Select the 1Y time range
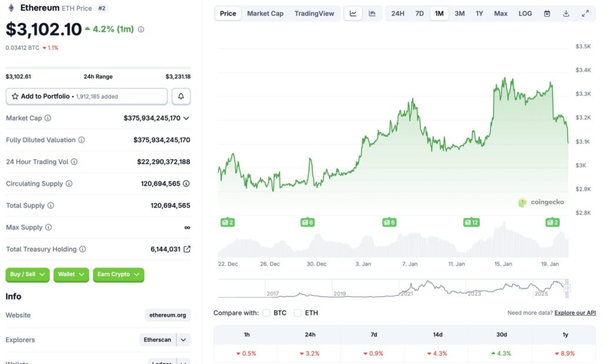Image resolution: width=603 pixels, height=364 pixels. point(480,13)
